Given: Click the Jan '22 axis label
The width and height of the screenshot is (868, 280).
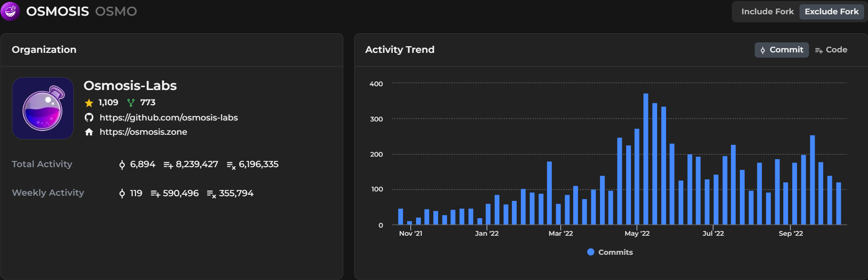Looking at the screenshot, I should pos(487,233).
